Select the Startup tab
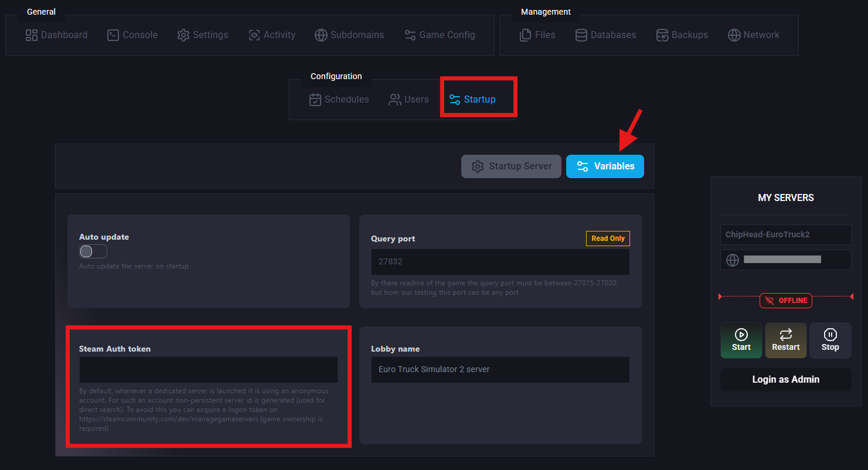The height and width of the screenshot is (470, 868). 472,100
